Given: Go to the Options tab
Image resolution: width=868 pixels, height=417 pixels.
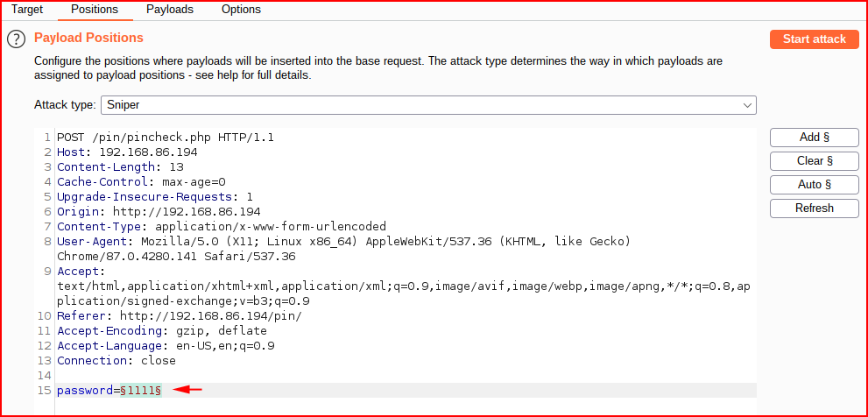Looking at the screenshot, I should click(241, 10).
